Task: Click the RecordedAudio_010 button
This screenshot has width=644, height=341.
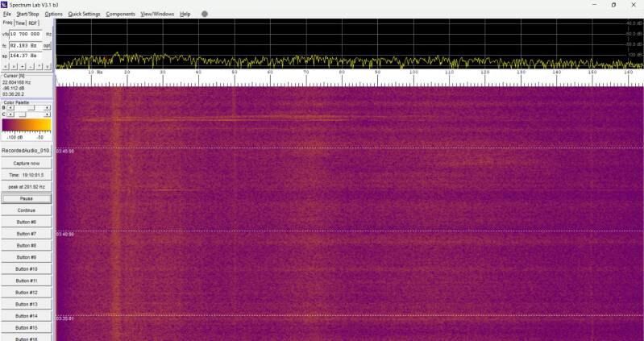Action: pos(27,151)
